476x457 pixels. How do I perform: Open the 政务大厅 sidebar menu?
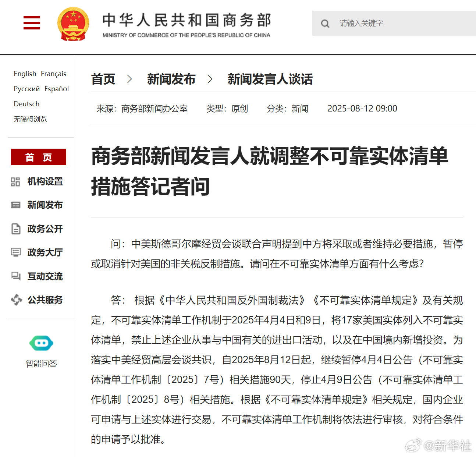[45, 252]
